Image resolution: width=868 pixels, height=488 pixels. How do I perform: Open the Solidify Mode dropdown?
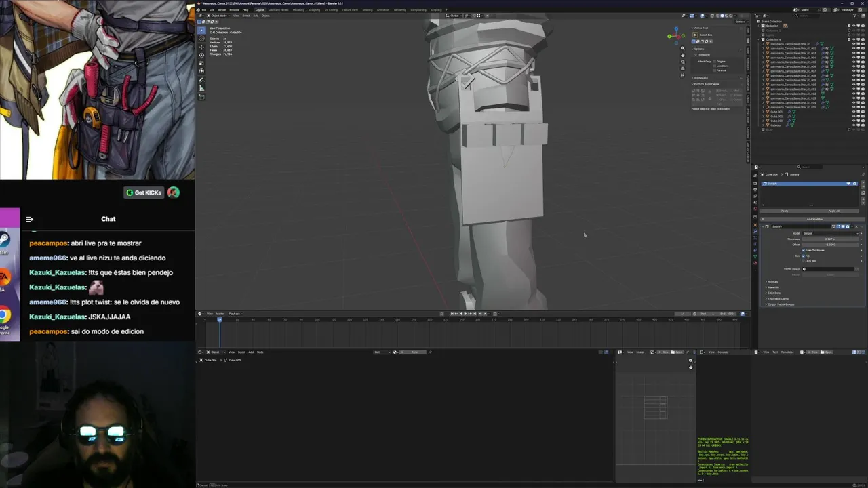[831, 233]
